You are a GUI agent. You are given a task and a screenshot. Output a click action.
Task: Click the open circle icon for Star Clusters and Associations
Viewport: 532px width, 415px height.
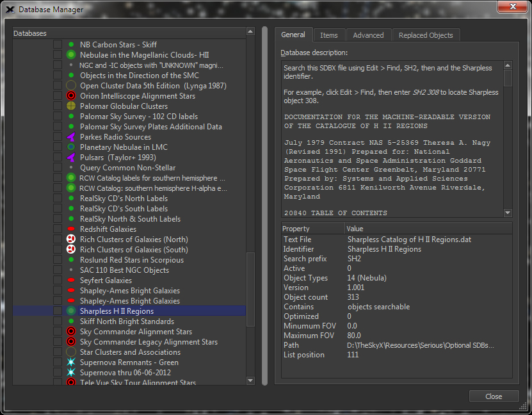[x=71, y=352]
